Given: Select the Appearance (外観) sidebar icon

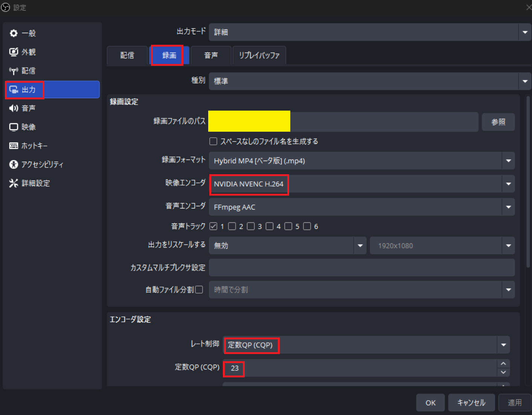Looking at the screenshot, I should click(14, 52).
